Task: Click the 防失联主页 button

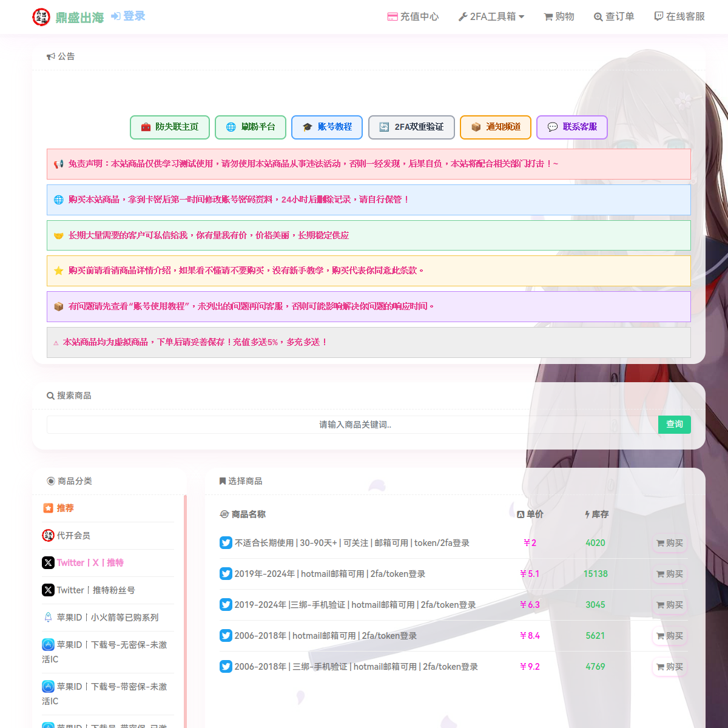Action: point(170,127)
